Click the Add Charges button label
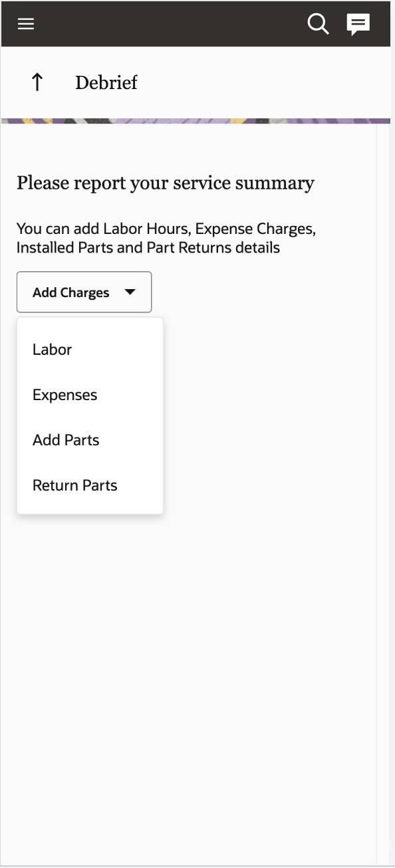Image resolution: width=395 pixels, height=868 pixels. (70, 292)
